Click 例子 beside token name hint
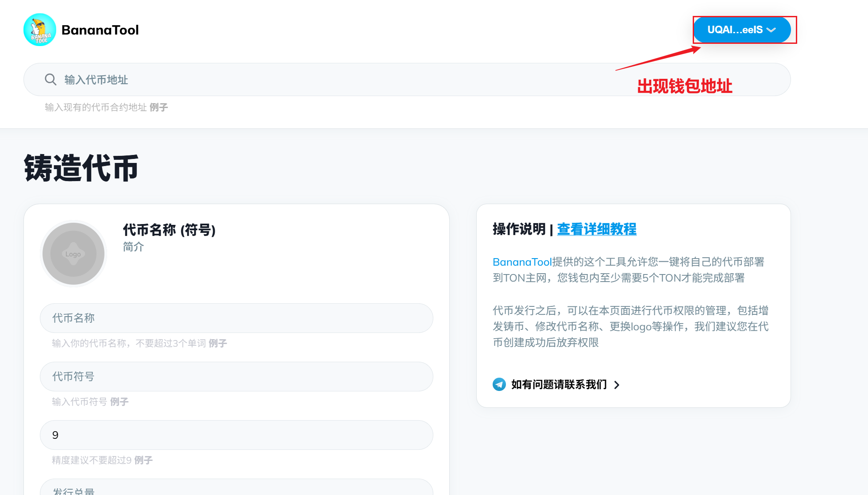The height and width of the screenshot is (495, 868). tap(217, 343)
